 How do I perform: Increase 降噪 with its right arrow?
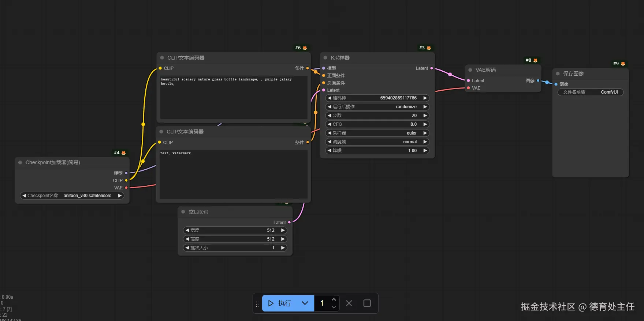(425, 151)
